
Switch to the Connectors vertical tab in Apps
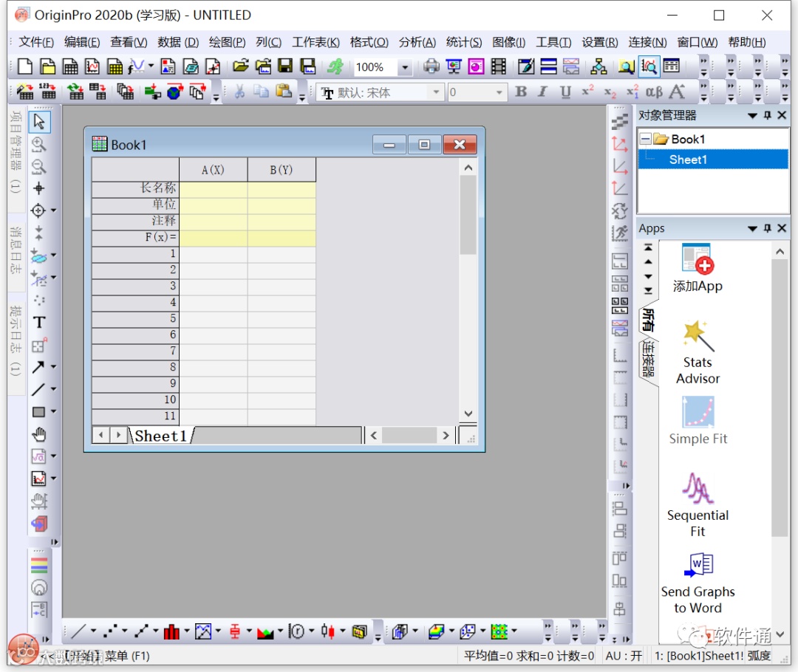pyautogui.click(x=648, y=359)
